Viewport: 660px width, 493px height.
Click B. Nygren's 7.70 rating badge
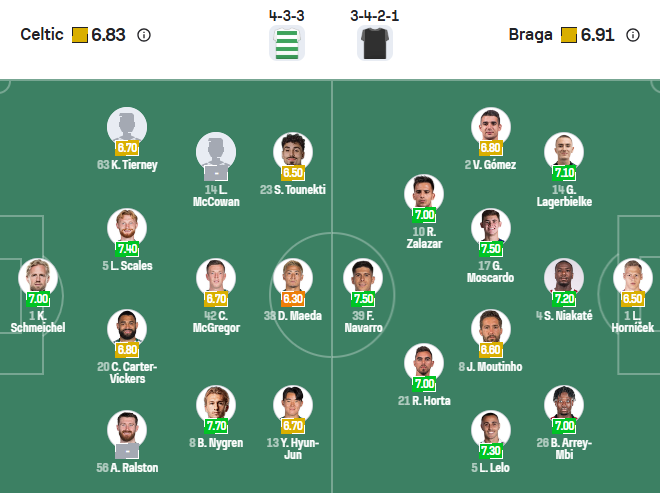pos(216,425)
